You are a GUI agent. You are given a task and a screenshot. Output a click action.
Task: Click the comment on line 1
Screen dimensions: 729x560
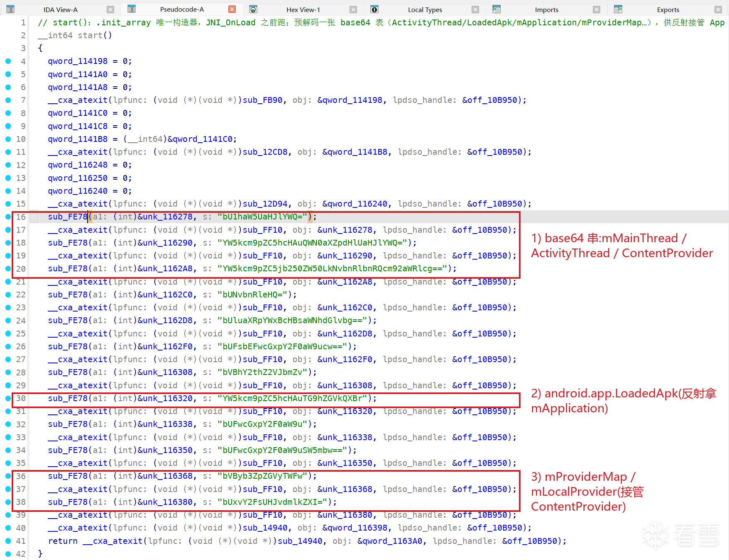click(x=381, y=22)
